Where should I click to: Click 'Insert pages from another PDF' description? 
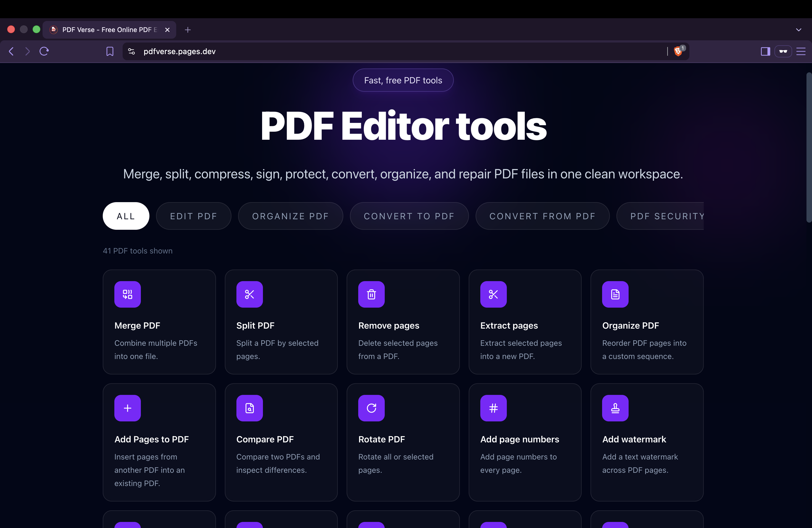pyautogui.click(x=149, y=470)
